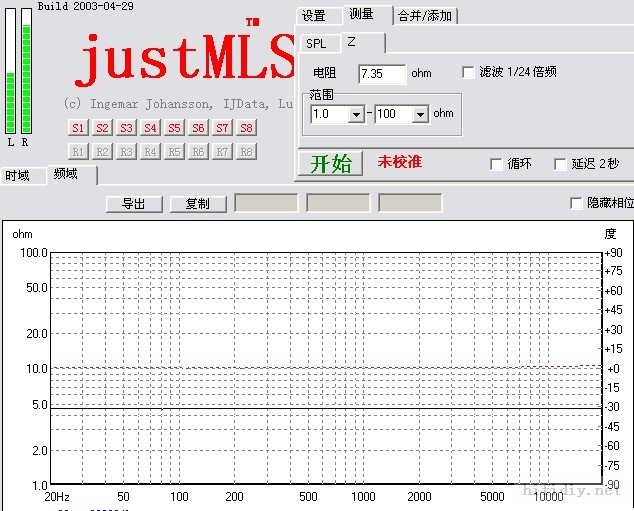Click the third empty readout box
The image size is (634, 511).
pos(410,203)
